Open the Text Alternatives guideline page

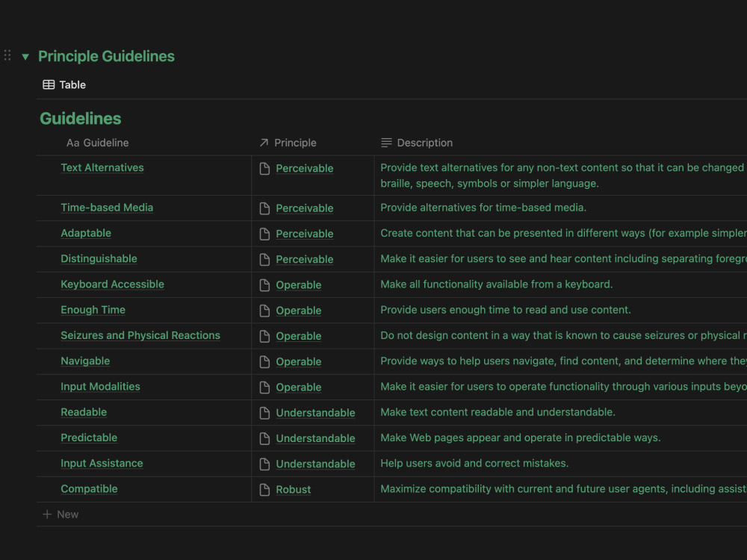(102, 167)
